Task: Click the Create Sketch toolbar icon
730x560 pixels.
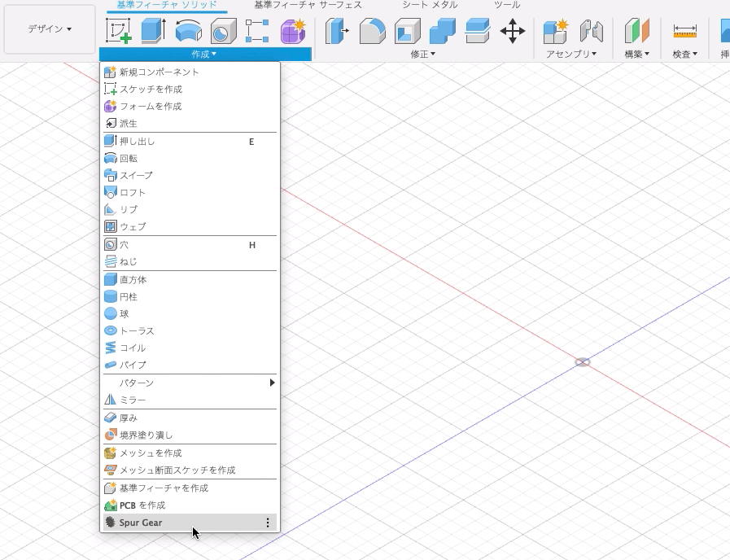Action: click(118, 31)
